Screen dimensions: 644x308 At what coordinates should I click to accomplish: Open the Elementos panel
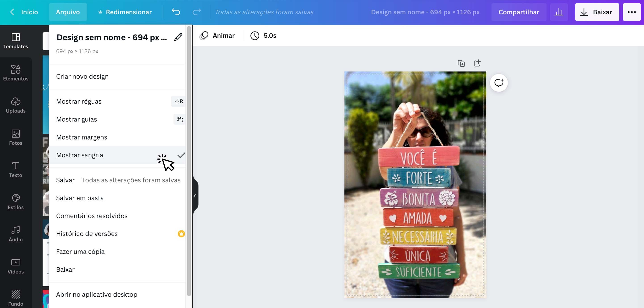[x=15, y=72]
